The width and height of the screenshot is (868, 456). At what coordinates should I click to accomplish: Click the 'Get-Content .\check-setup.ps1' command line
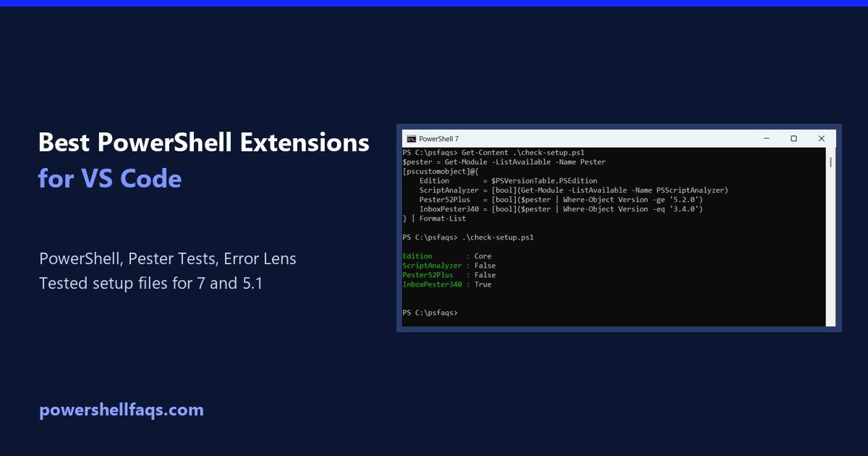pyautogui.click(x=493, y=153)
